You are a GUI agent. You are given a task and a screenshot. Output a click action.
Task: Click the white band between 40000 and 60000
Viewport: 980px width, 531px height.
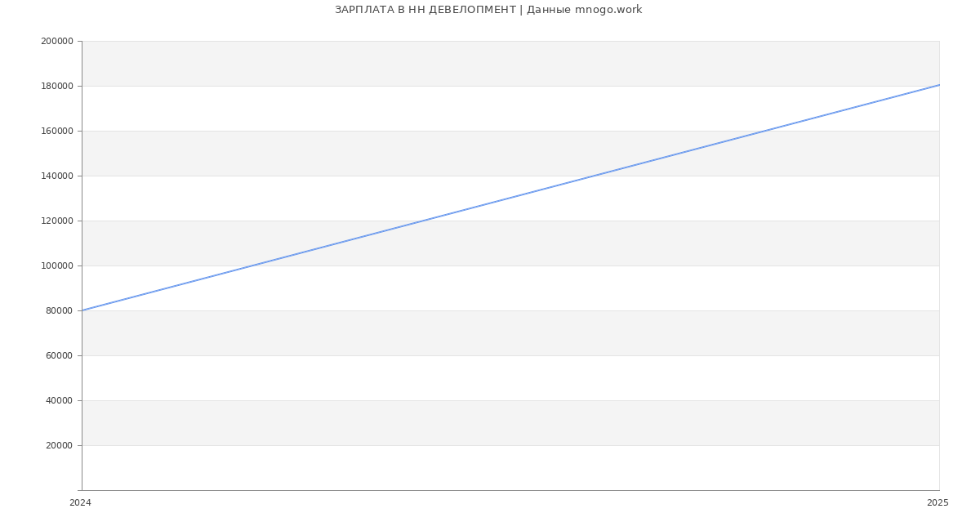click(x=510, y=378)
